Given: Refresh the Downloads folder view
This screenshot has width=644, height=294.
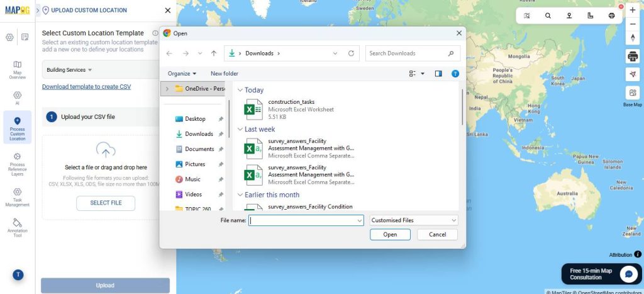Looking at the screenshot, I should (x=351, y=54).
